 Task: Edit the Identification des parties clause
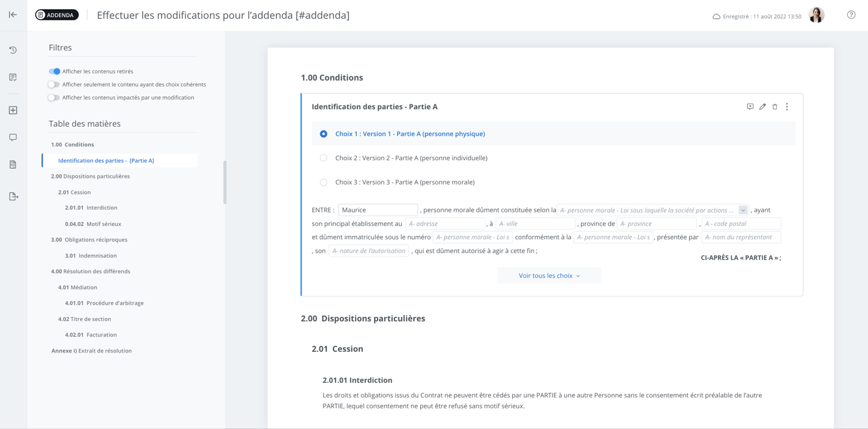(x=762, y=107)
